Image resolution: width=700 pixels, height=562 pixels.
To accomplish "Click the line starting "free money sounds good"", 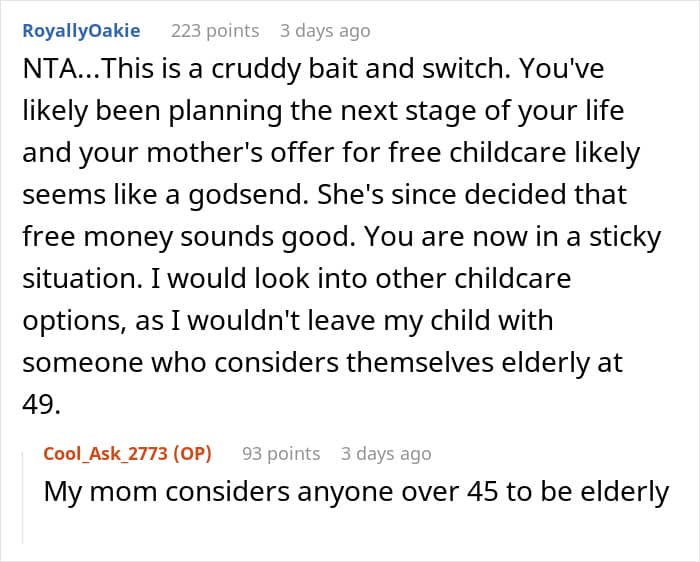I will point(342,237).
